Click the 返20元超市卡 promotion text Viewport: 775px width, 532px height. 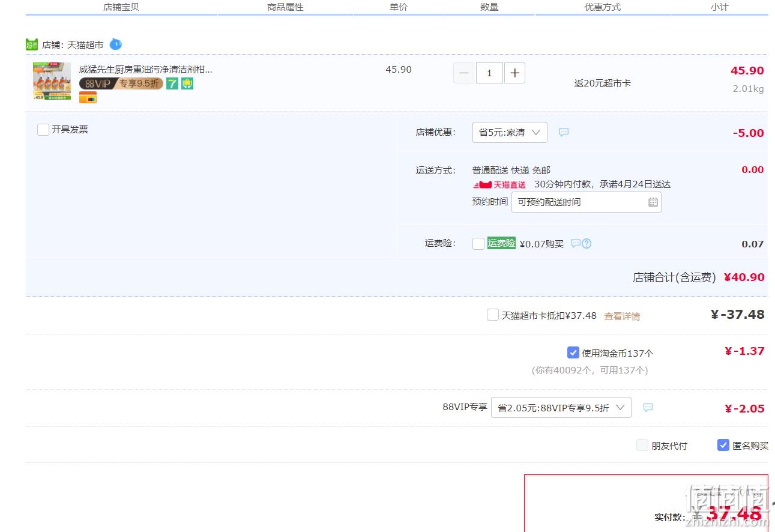click(602, 83)
